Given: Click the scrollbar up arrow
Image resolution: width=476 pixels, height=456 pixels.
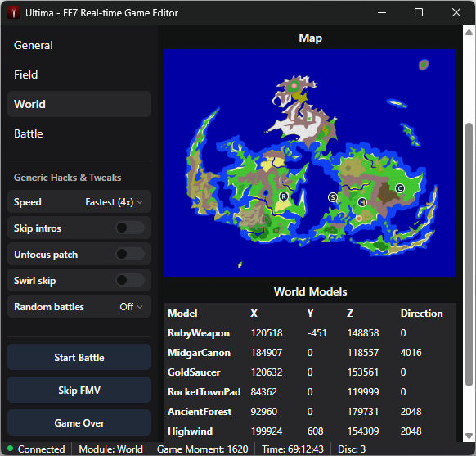Looking at the screenshot, I should pyautogui.click(x=469, y=32).
